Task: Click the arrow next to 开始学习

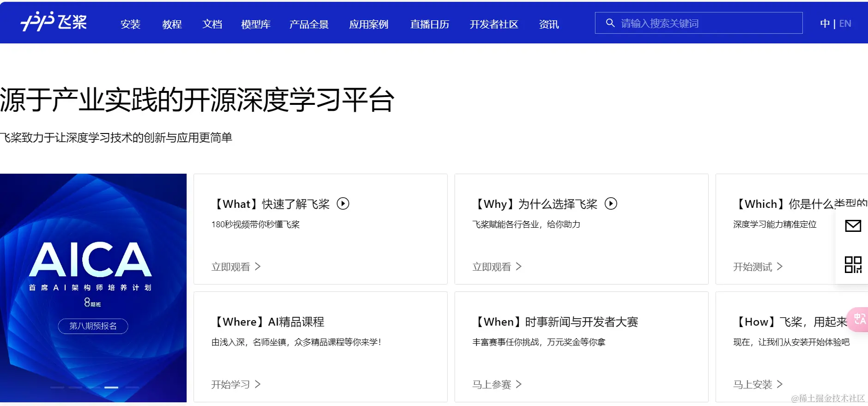Action: 258,384
